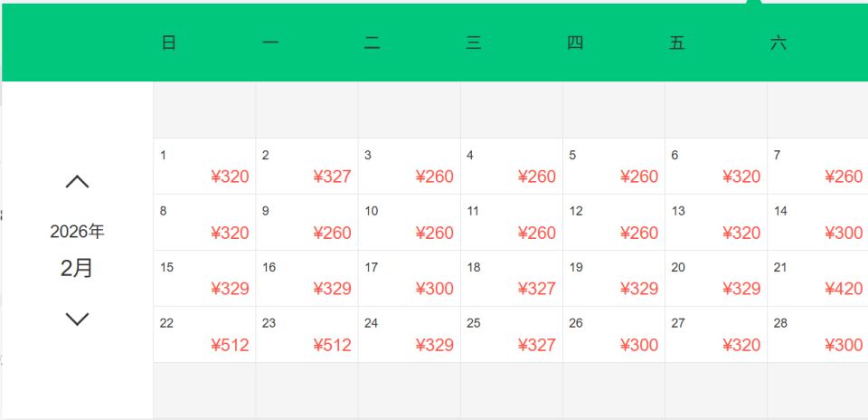Choose February 12 priced ¥260
The image size is (868, 420).
(613, 223)
